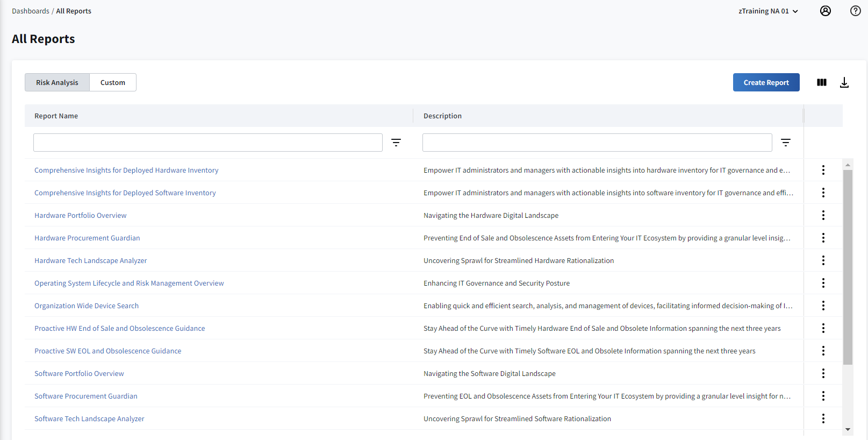This screenshot has width=868, height=440.
Task: Open actions menu for Proactive HW End of Sale row
Action: pos(823,328)
